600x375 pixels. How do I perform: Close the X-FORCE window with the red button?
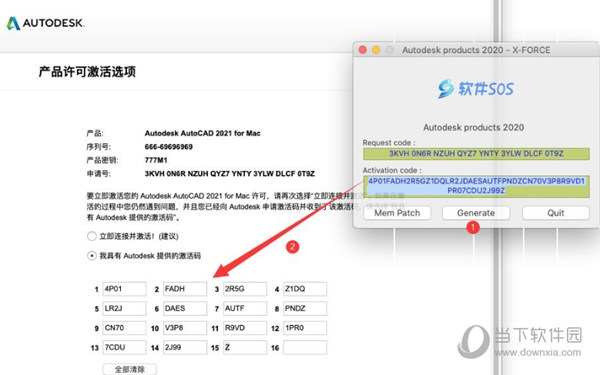[363, 50]
